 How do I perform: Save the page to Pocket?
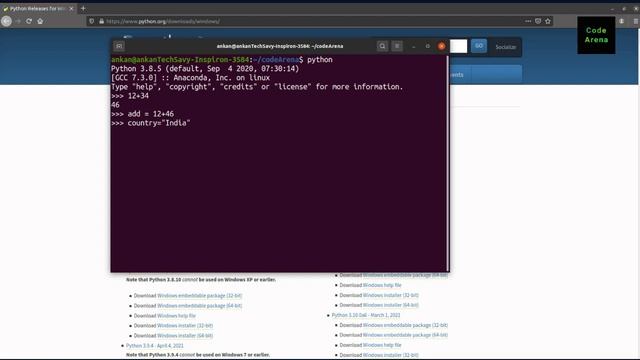(538, 21)
